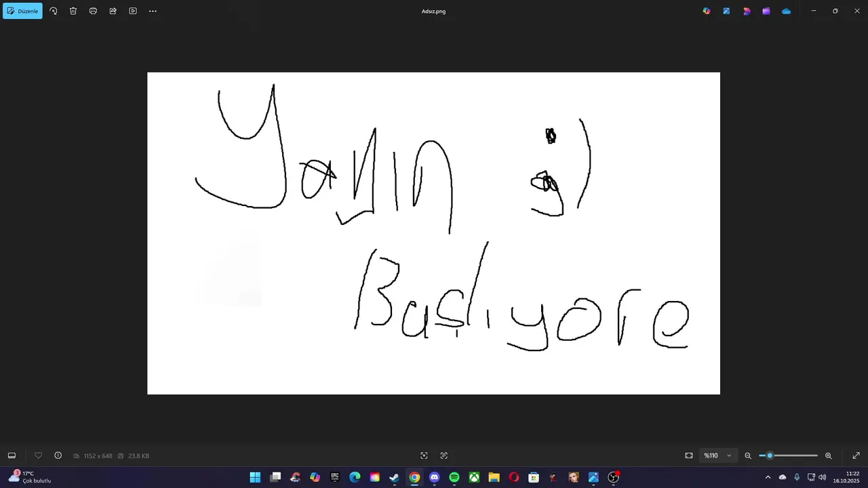868x488 pixels.
Task: Zoom in with the plus magnifier
Action: tap(828, 455)
